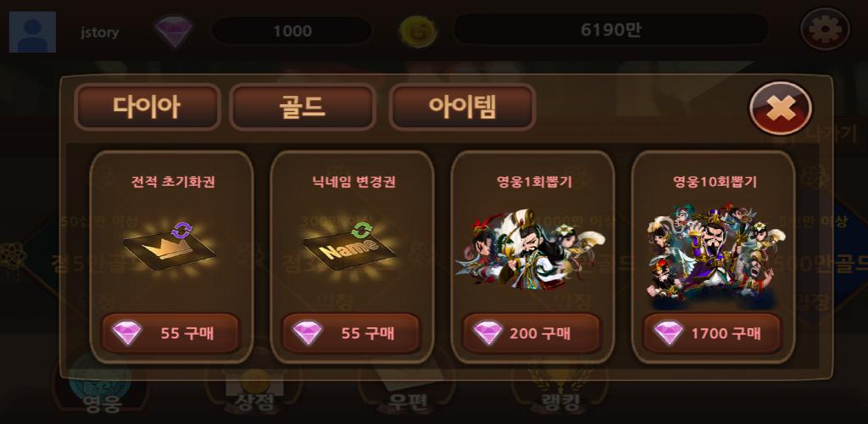This screenshot has width=868, height=424.
Task: Buy 전적 초기화권 for 55 diamonds
Action: pos(170,333)
